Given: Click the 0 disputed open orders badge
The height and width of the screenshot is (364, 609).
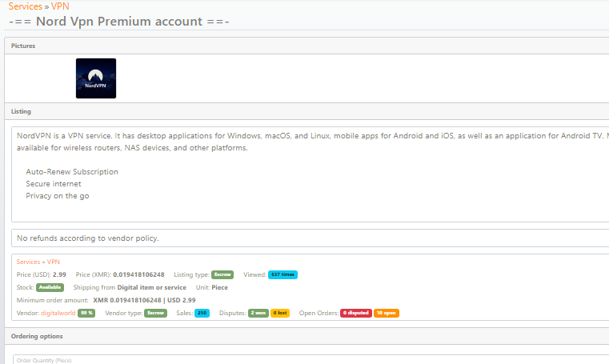Looking at the screenshot, I should pos(356,313).
